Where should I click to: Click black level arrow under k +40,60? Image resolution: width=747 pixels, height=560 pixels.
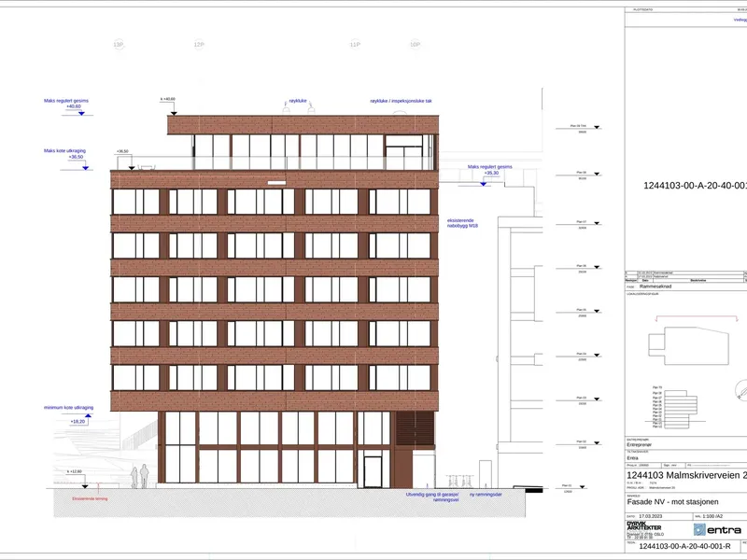pyautogui.click(x=174, y=113)
